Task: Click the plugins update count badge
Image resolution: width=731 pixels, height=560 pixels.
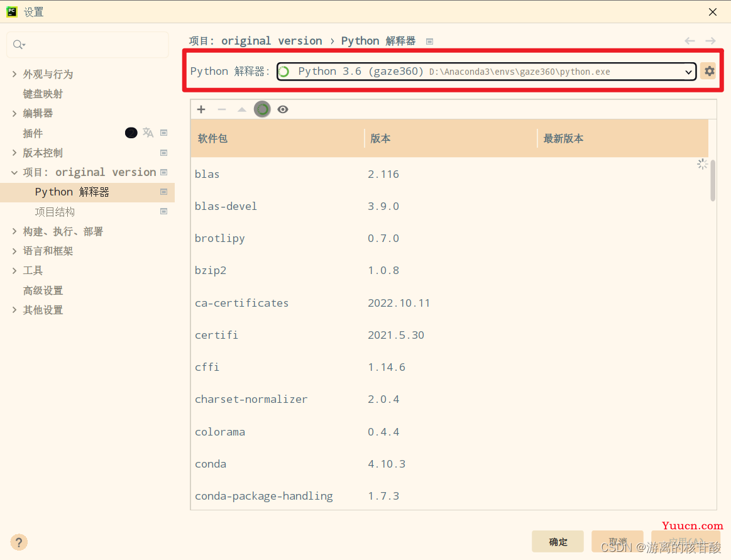Action: point(131,133)
